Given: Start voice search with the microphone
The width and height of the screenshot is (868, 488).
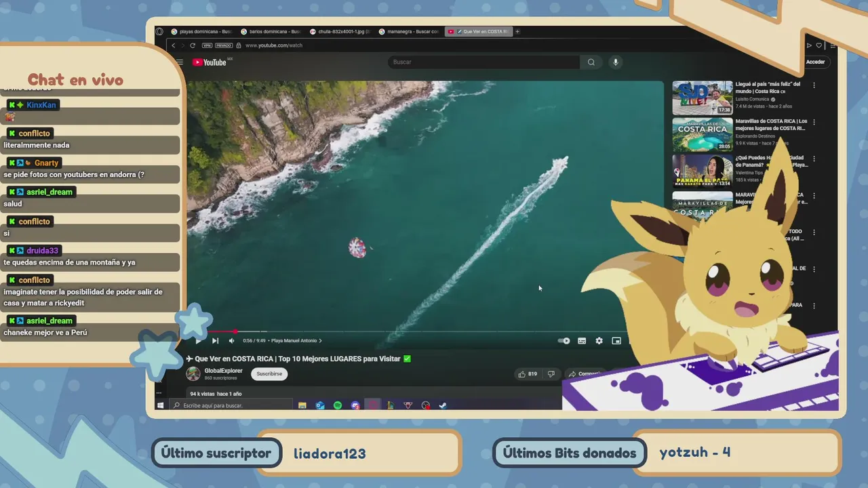Looking at the screenshot, I should tap(616, 62).
